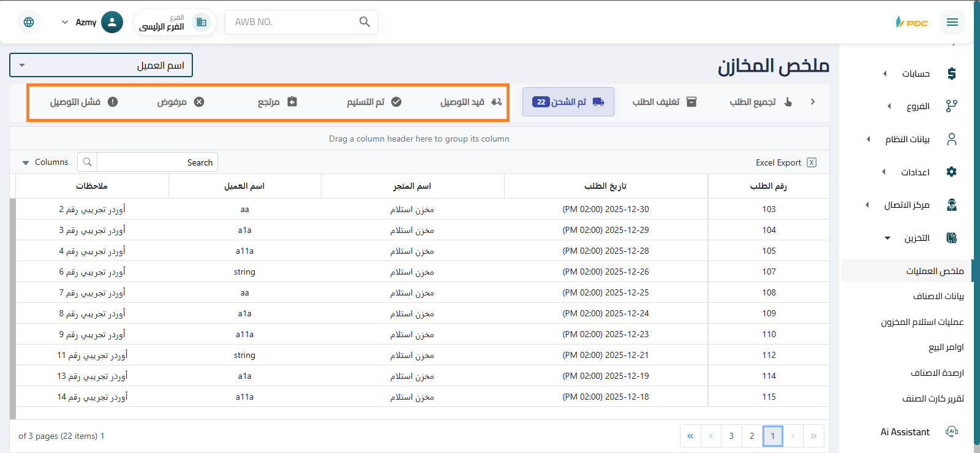The height and width of the screenshot is (453, 980).
Task: Click the الفروع branches icon
Action: click(x=951, y=106)
